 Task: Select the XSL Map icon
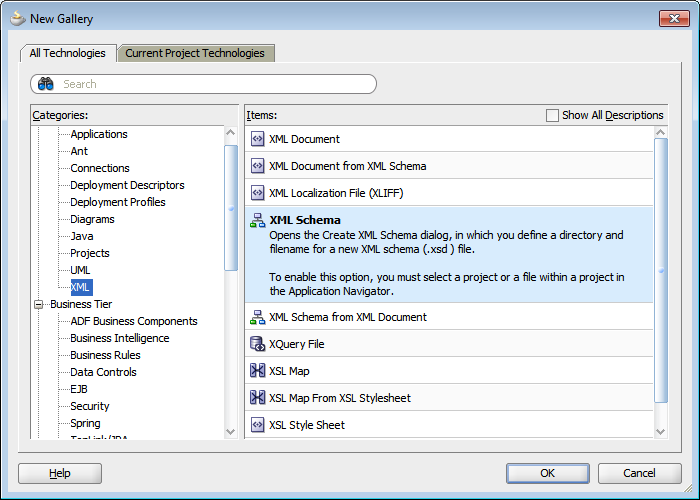click(x=258, y=371)
